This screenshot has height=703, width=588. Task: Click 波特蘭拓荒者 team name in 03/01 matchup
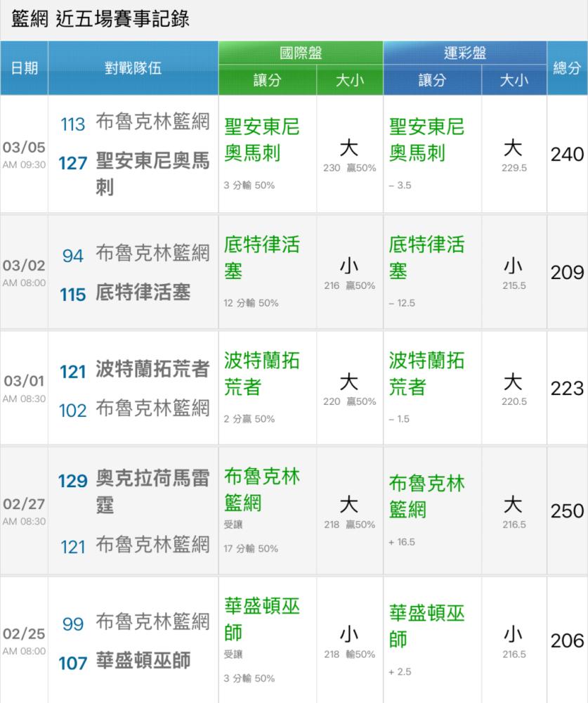coord(152,370)
